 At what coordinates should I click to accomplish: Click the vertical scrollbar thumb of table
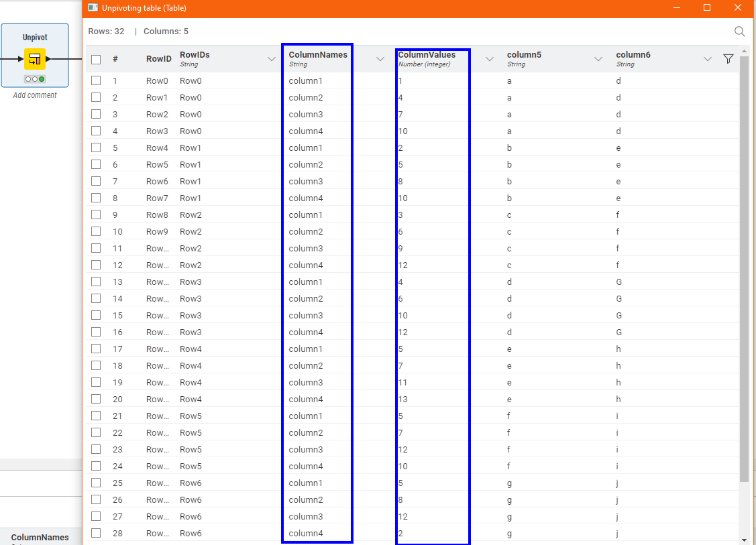click(744, 267)
